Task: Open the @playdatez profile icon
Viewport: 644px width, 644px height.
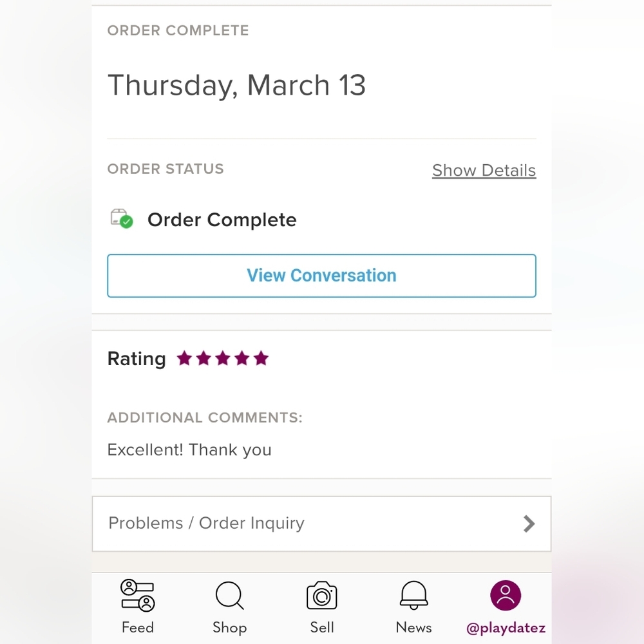Action: (506, 595)
